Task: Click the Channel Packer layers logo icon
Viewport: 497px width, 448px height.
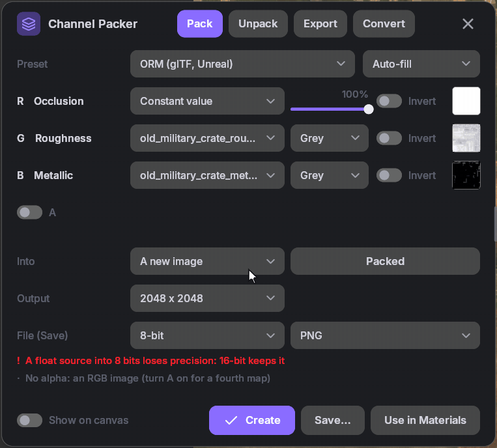Action: (29, 23)
